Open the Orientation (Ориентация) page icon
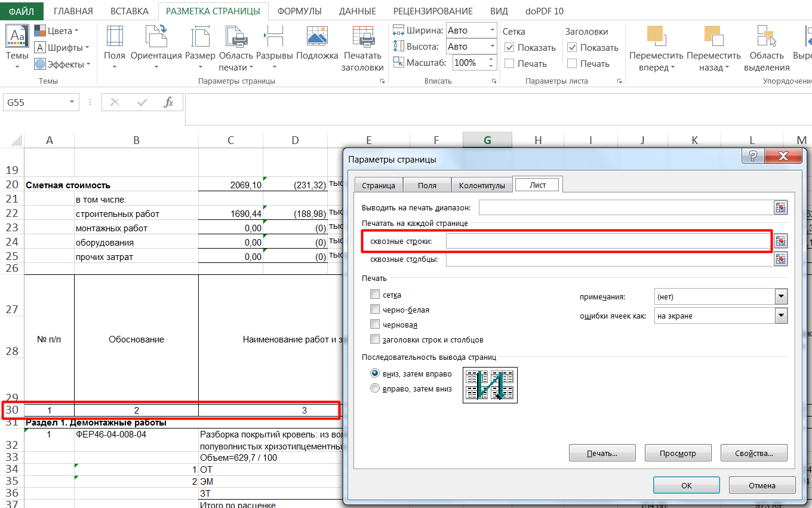The height and width of the screenshot is (508, 812). tap(156, 36)
